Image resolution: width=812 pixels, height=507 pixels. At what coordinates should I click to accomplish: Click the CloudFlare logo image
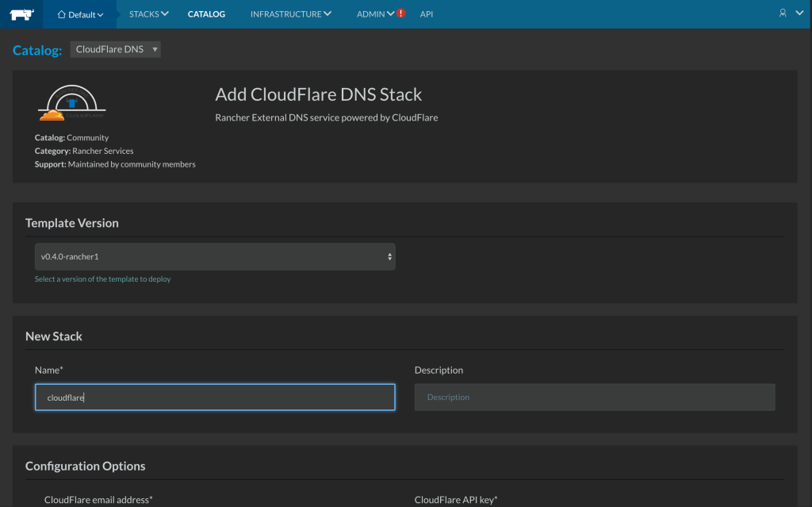coord(72,103)
